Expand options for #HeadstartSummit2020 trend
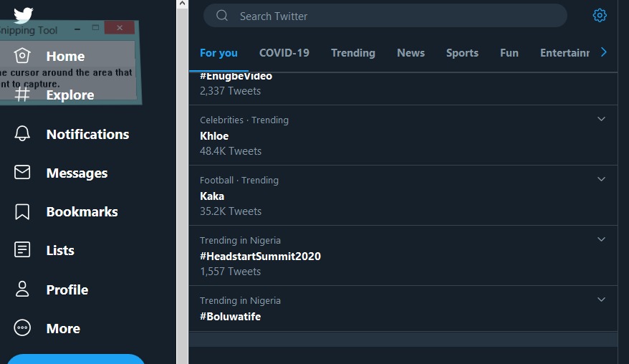Image resolution: width=629 pixels, height=364 pixels. click(x=601, y=239)
